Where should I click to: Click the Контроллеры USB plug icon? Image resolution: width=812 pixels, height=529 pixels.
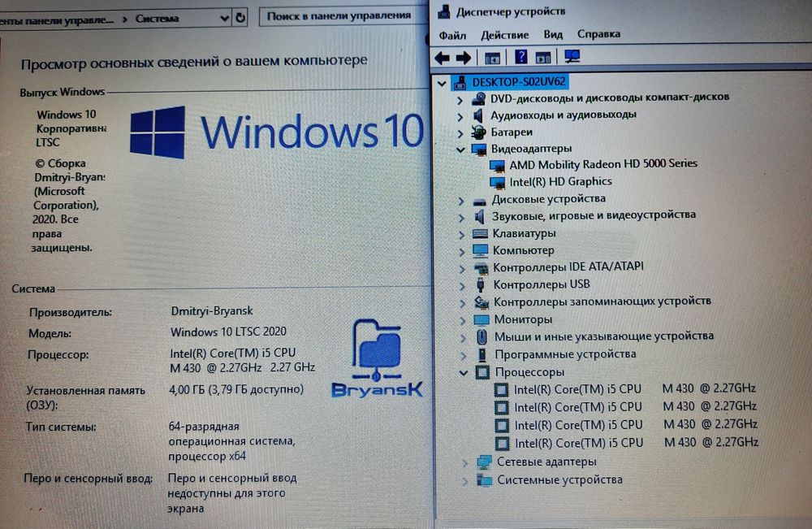[480, 284]
